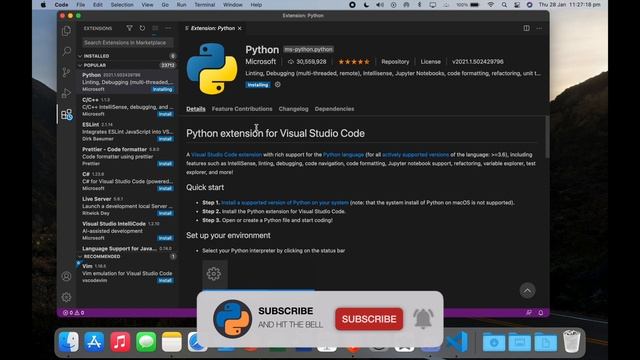Click errors and warnings status bar indicator
This screenshot has height=360, width=640.
pos(73,313)
